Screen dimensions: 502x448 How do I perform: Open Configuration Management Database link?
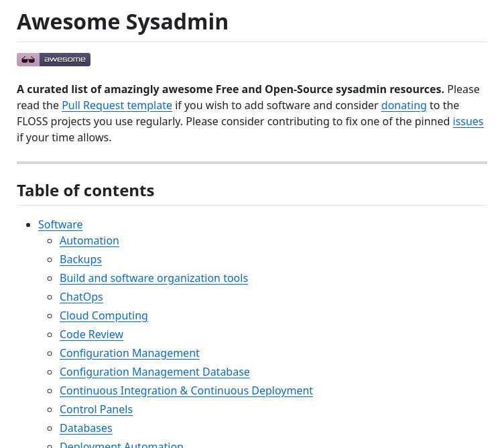154,372
